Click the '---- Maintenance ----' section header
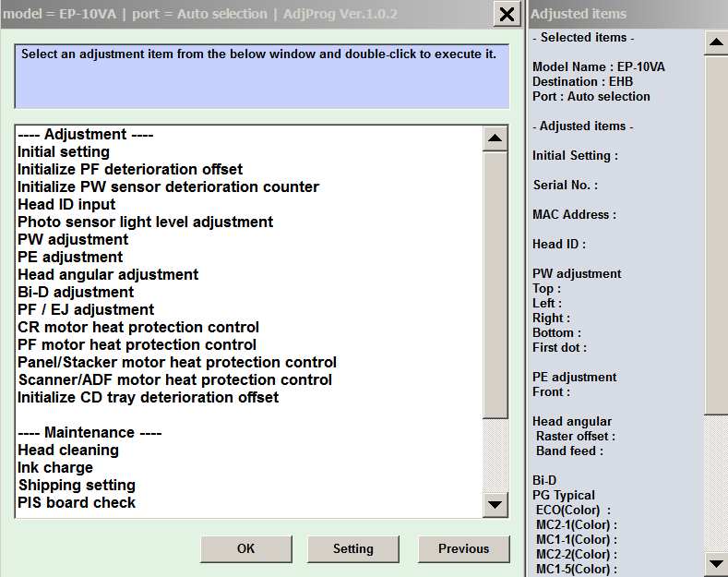This screenshot has height=577, width=728. click(x=90, y=432)
